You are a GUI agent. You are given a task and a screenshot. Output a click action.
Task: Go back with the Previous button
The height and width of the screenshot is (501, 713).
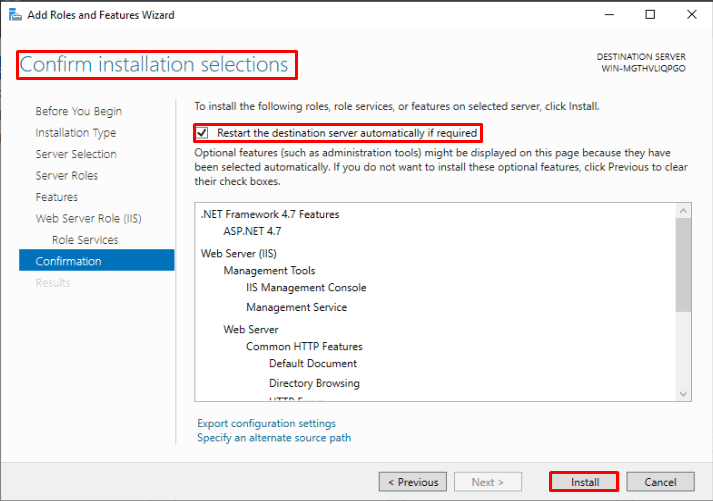tap(412, 482)
